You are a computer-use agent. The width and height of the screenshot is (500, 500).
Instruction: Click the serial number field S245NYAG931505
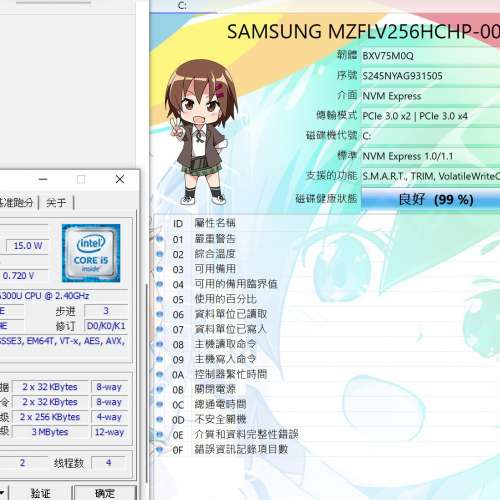pyautogui.click(x=431, y=76)
